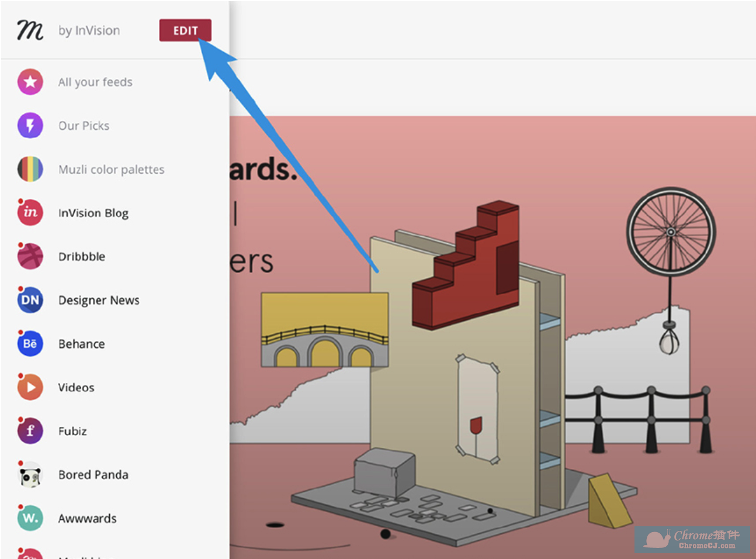Click the InVision Blog icon
This screenshot has width=756, height=559.
pos(30,212)
